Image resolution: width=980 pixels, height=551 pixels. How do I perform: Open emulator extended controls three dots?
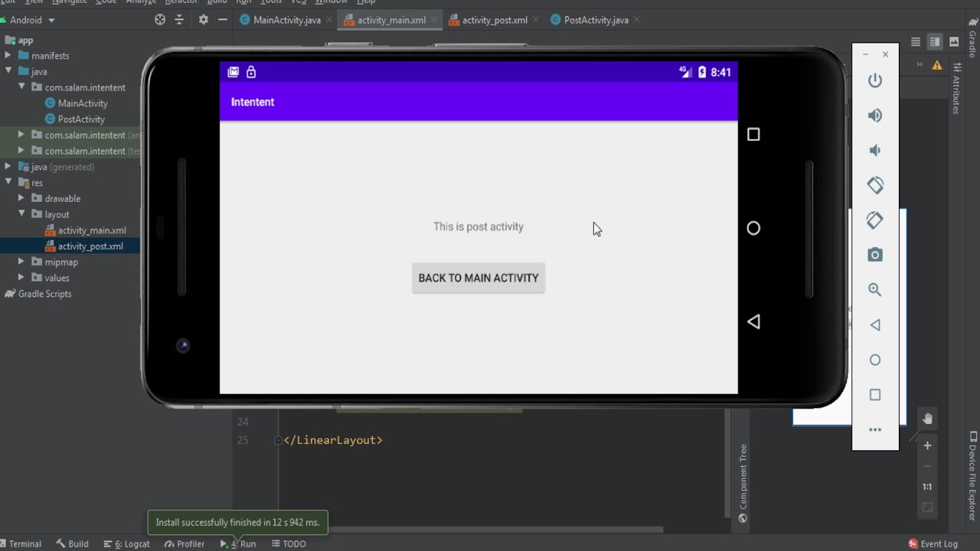click(875, 430)
